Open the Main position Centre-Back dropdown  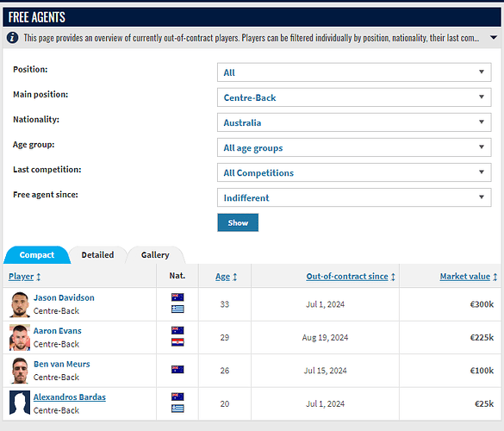click(x=354, y=97)
